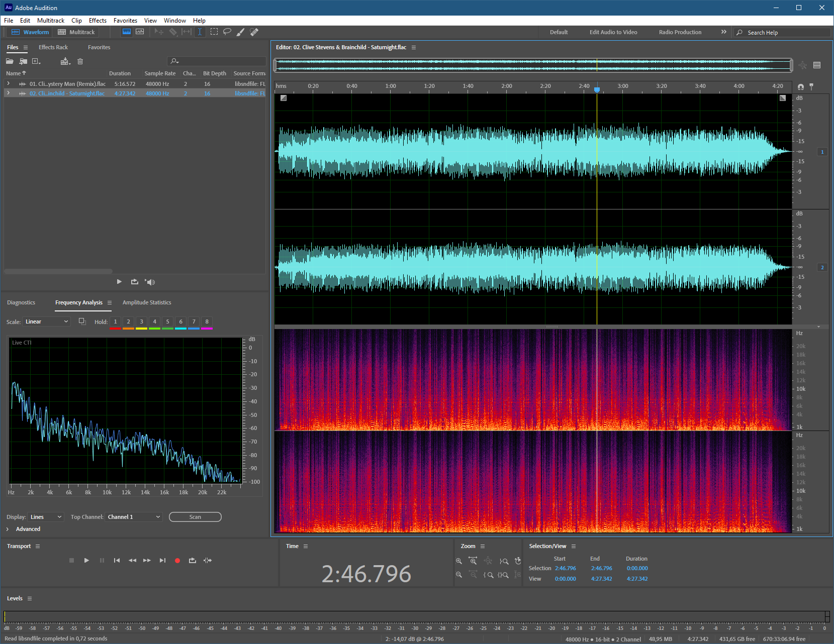Switch to Multitrack editor view
The width and height of the screenshot is (834, 644).
(76, 32)
